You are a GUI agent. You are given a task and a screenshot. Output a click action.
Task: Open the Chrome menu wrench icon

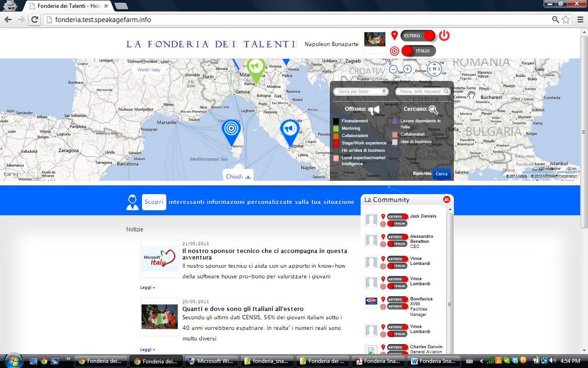pos(580,20)
